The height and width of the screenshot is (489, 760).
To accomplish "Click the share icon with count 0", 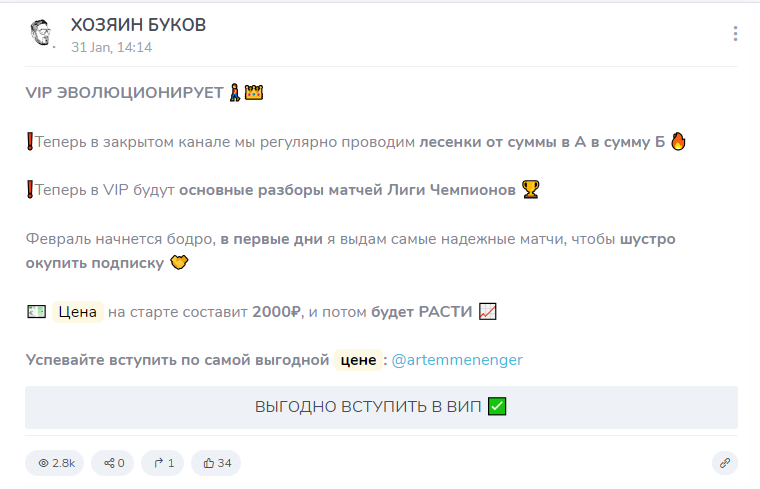I will pos(112,463).
